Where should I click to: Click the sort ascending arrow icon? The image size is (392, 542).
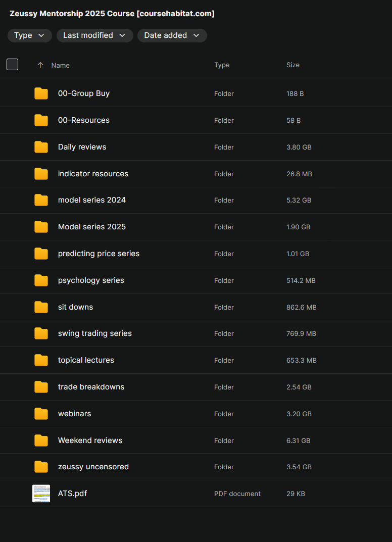tap(40, 65)
